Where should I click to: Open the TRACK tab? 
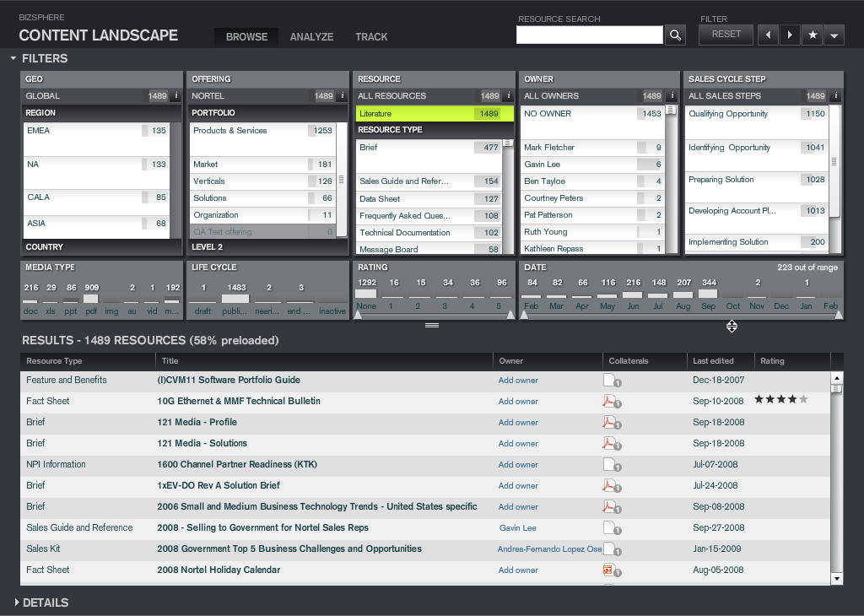coord(371,37)
